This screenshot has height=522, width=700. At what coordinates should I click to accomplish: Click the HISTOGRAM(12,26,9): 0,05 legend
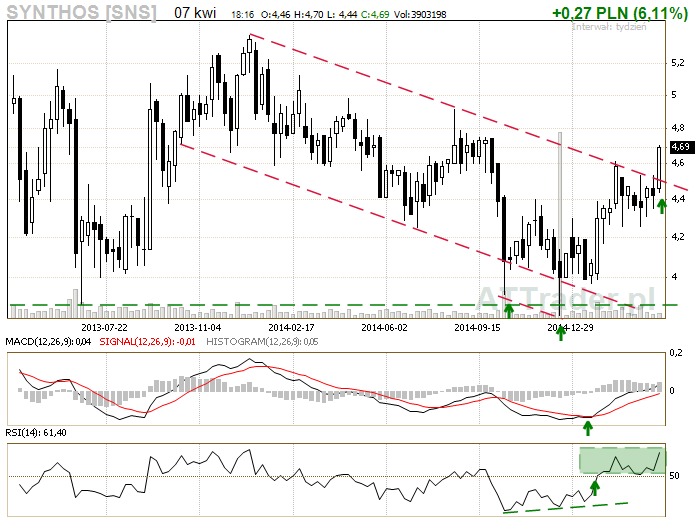[x=262, y=342]
